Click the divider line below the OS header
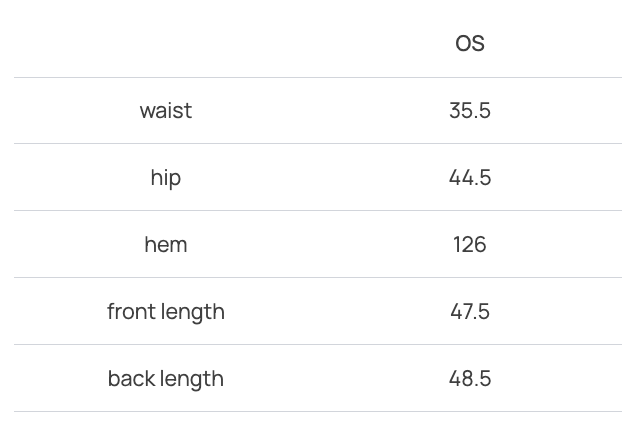The image size is (638, 426). [318, 77]
